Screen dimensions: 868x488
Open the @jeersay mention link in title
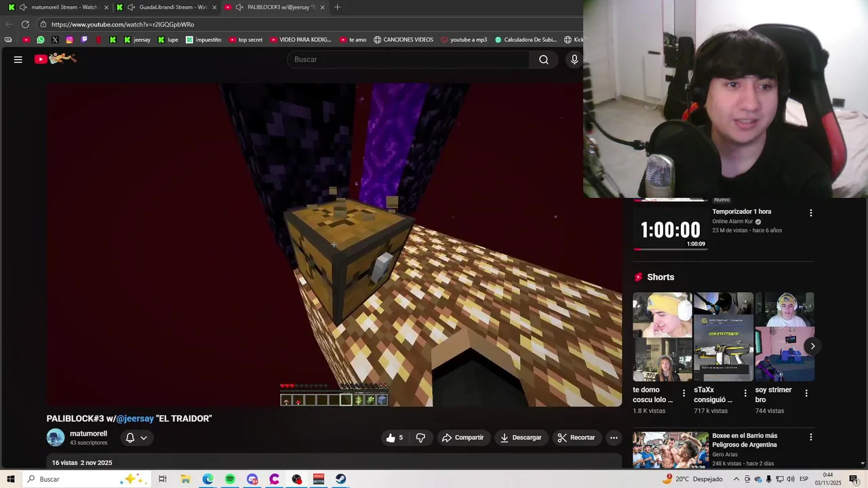tap(135, 419)
